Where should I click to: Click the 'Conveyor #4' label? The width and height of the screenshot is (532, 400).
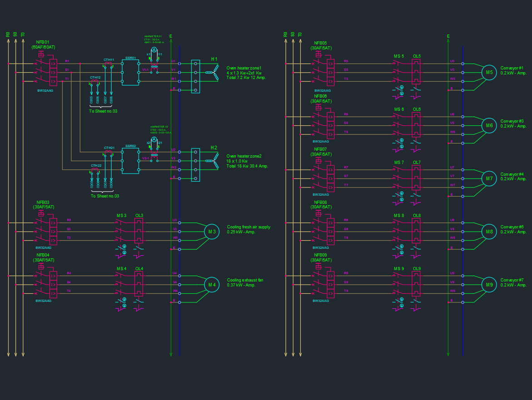tap(512, 174)
